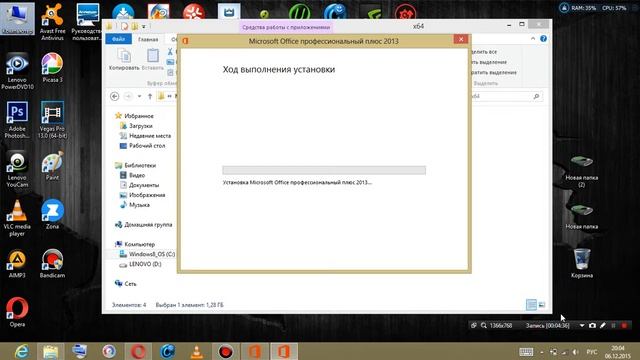The image size is (640, 360).
Task: Open Lenovo YouCam desktop shortcut
Action: pos(17,169)
